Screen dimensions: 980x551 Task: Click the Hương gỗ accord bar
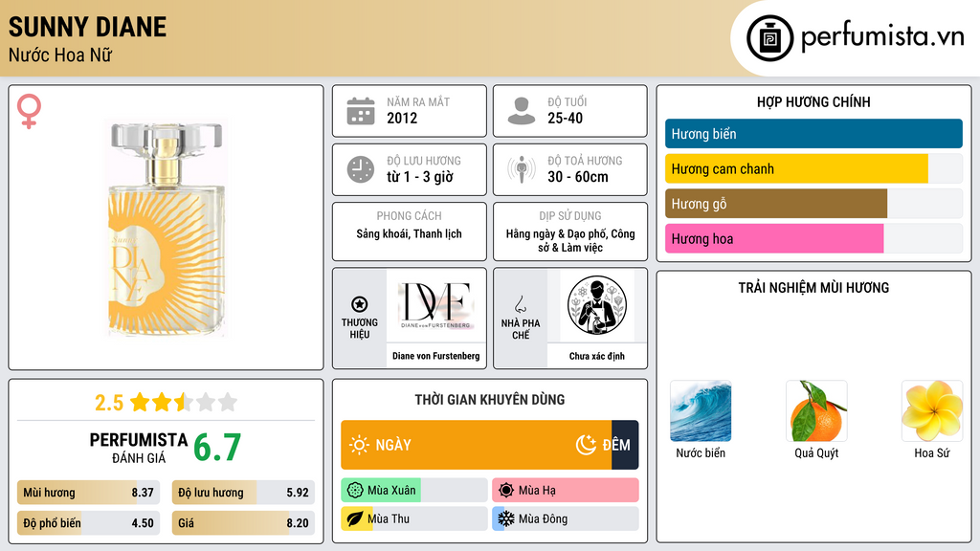click(x=813, y=204)
